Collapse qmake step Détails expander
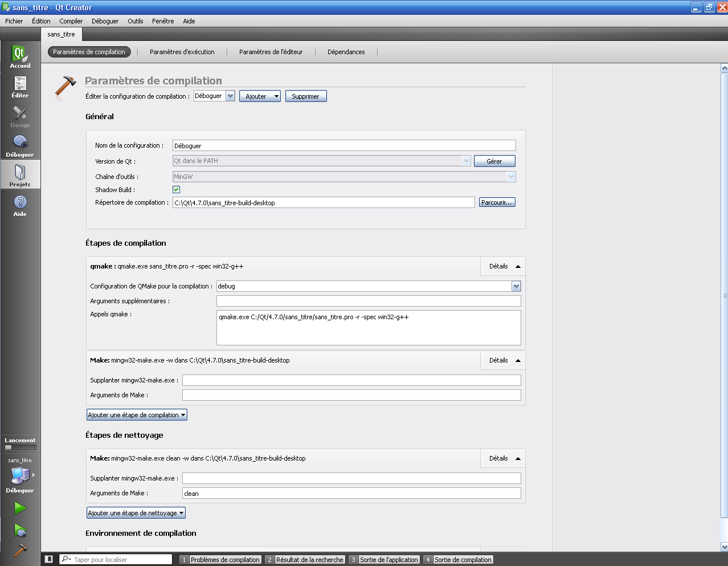This screenshot has width=728, height=566. click(504, 266)
